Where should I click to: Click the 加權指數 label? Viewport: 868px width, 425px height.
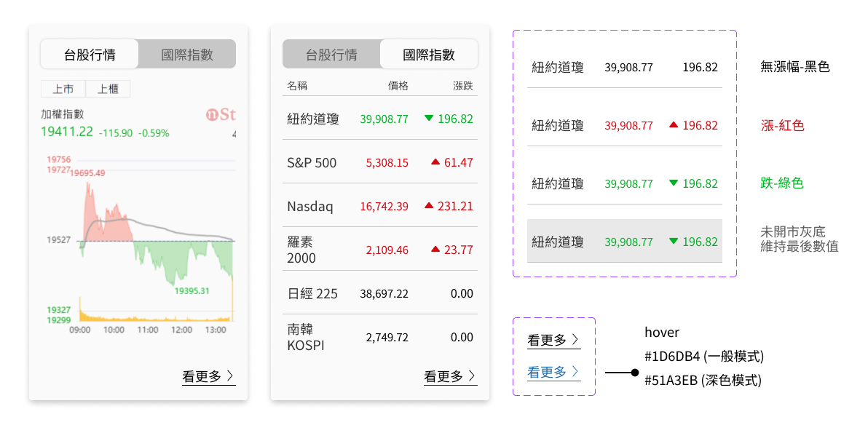coord(63,114)
